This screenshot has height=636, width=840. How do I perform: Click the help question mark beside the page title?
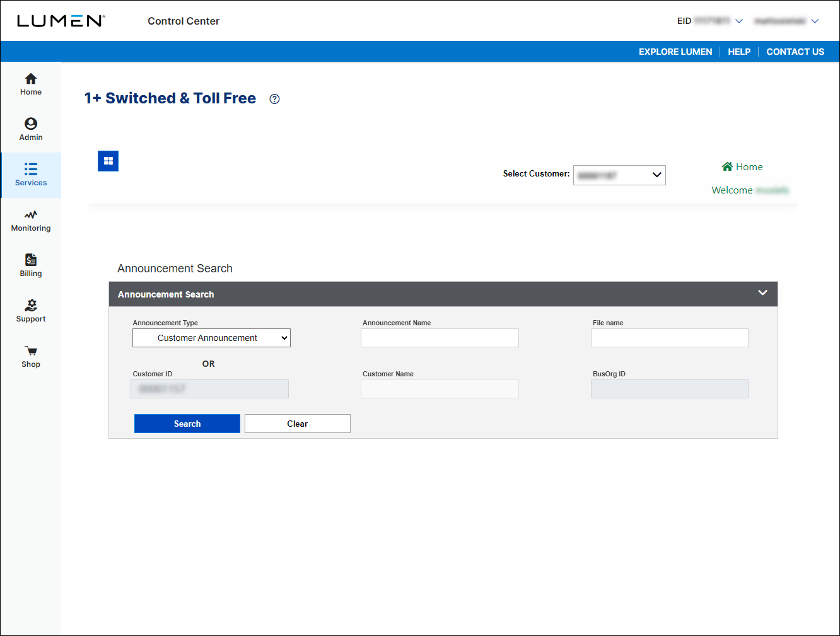(x=274, y=99)
